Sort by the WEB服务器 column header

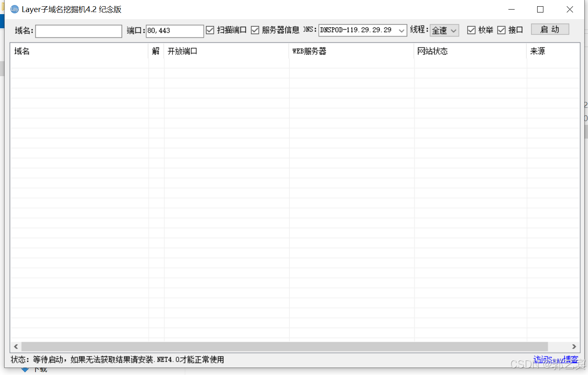point(352,51)
